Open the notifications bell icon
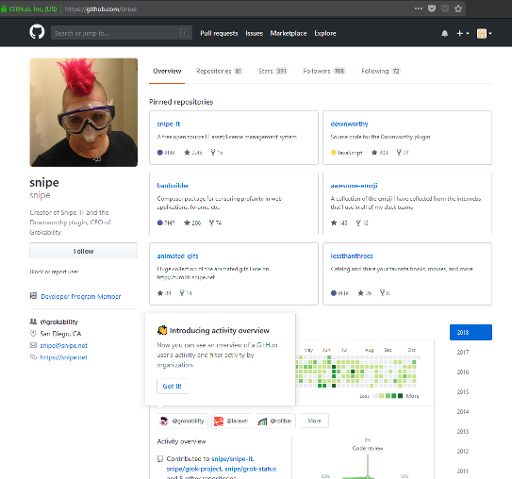This screenshot has height=479, width=512. (x=444, y=33)
